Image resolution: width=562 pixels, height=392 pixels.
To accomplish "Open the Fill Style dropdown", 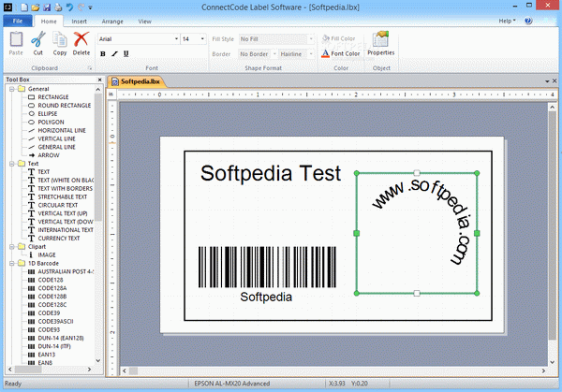I will [x=311, y=38].
